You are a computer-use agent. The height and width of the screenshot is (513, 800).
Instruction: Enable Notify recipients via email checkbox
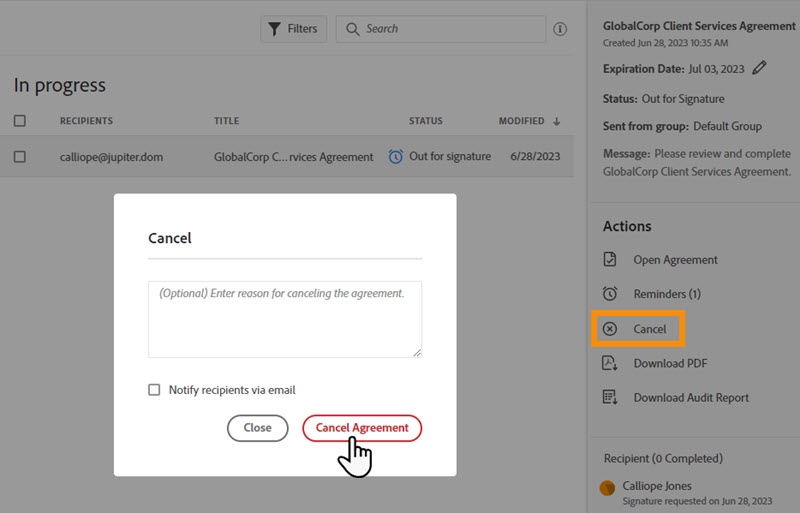[x=154, y=390]
